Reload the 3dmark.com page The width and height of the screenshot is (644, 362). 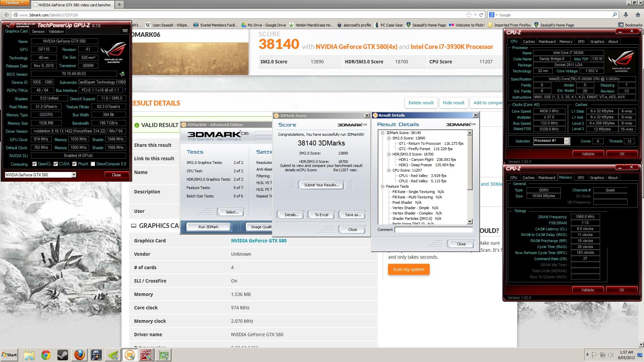point(481,15)
